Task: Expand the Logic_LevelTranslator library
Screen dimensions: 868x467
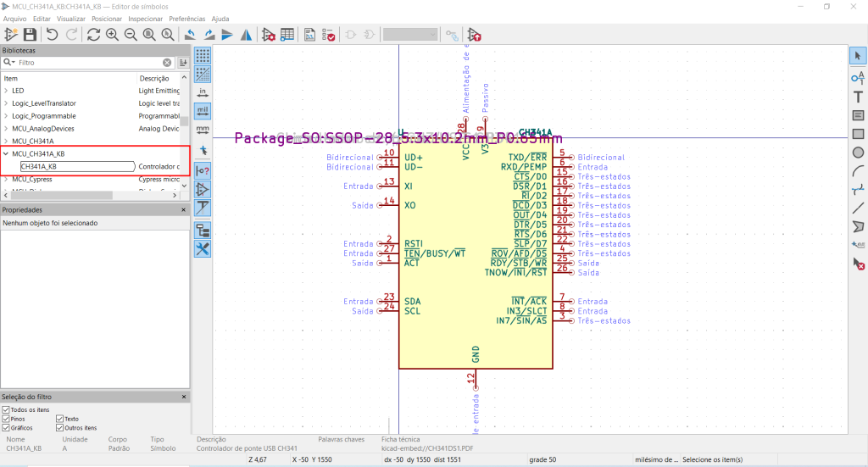Action: pos(6,103)
